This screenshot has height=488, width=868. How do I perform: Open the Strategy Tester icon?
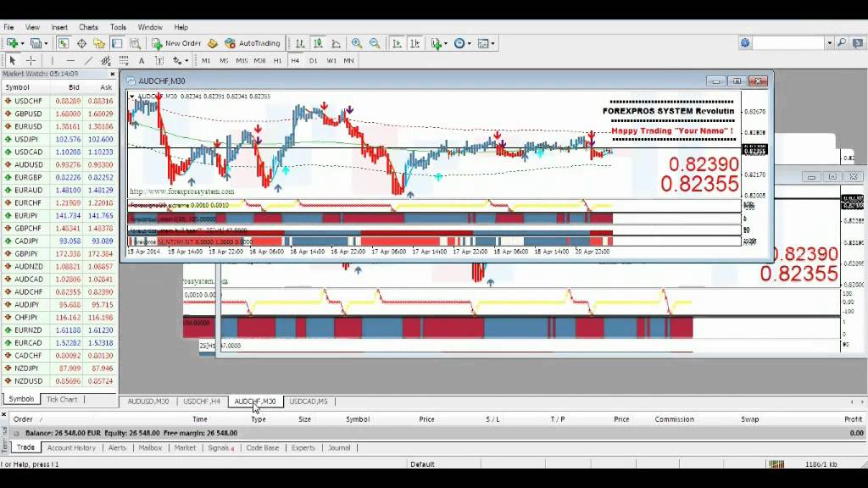[x=135, y=43]
